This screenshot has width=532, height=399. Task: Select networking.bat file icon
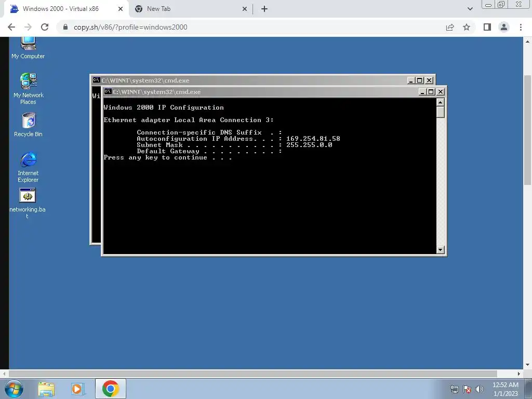coord(28,203)
